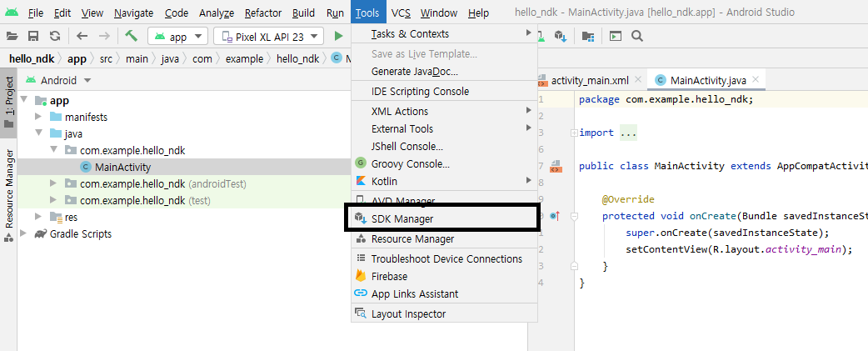Open the XML Actions submenu
This screenshot has width=868, height=351.
[x=444, y=111]
